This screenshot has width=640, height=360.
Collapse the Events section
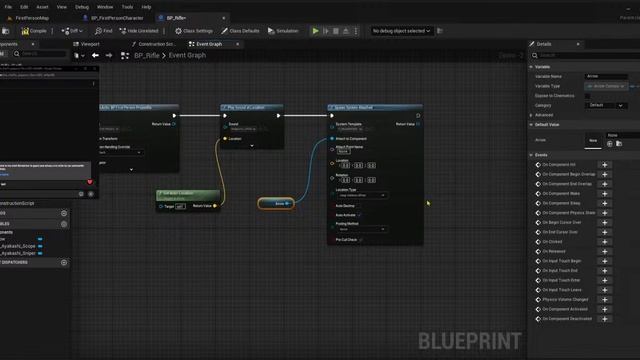[x=531, y=155]
